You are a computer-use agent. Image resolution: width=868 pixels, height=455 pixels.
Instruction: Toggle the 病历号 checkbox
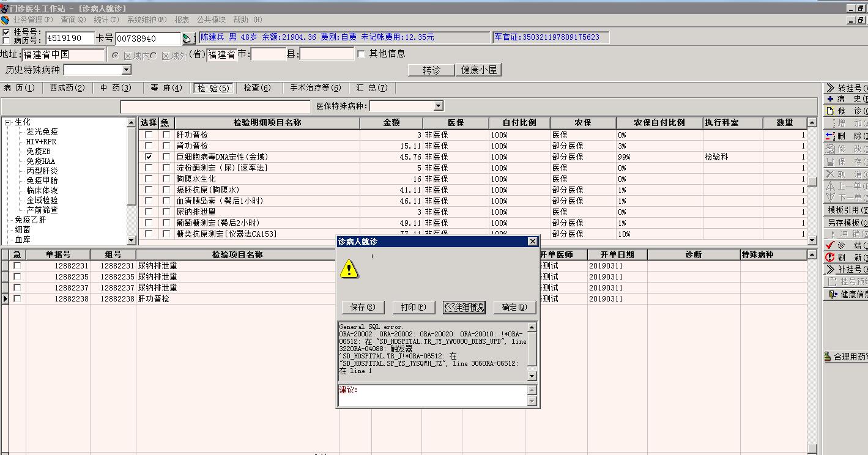[x=6, y=40]
